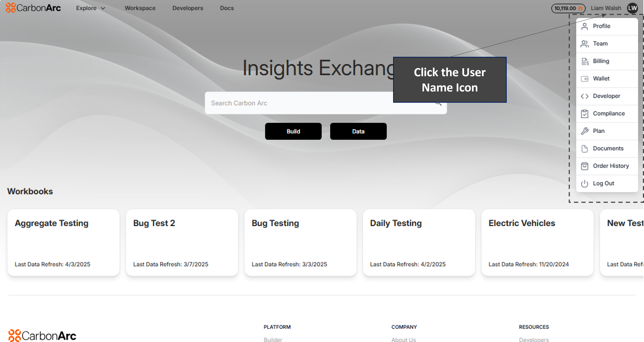Click the Data button
This screenshot has width=644, height=342.
click(x=358, y=131)
